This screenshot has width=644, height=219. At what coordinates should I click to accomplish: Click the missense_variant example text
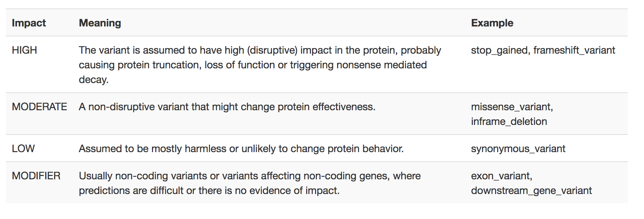tap(512, 107)
